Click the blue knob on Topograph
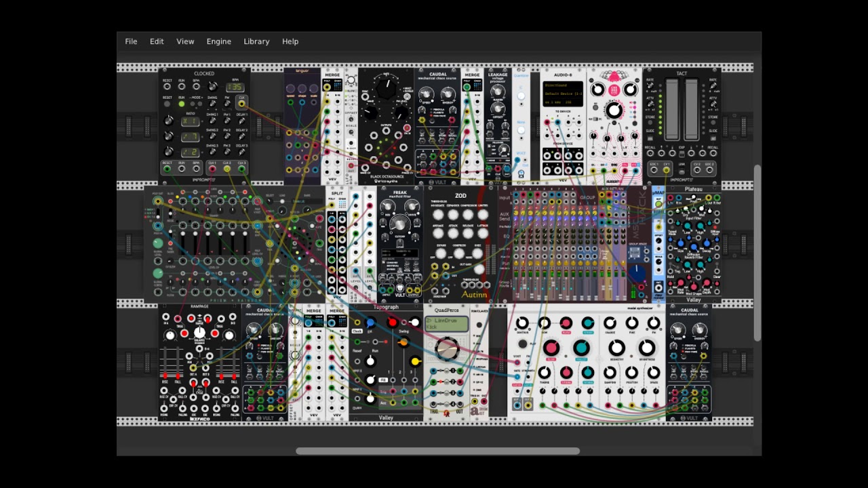The image size is (868, 488). pos(370,323)
